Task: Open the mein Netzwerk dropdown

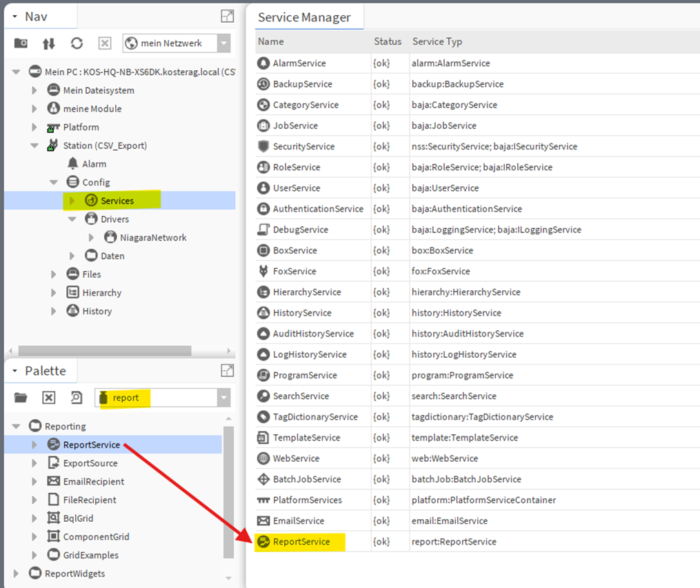Action: [x=223, y=43]
